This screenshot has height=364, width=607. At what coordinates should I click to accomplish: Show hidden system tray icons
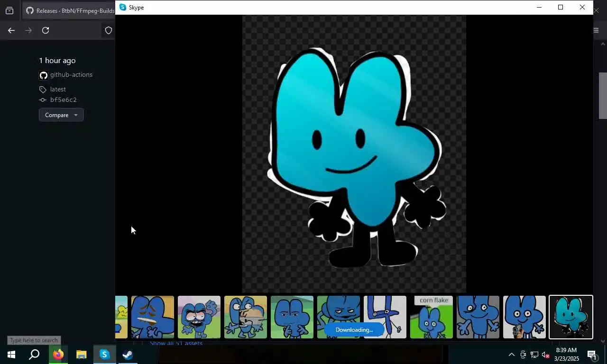coord(511,355)
